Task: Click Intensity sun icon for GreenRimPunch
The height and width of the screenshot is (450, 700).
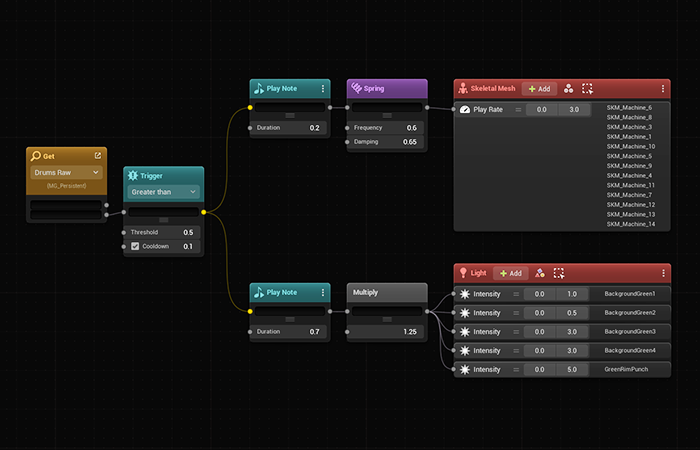Action: tap(465, 370)
